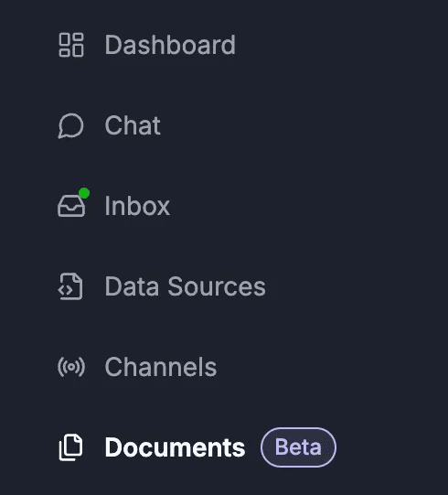This screenshot has width=448, height=495.
Task: Click the Dashboard grid icon
Action: 71,45
